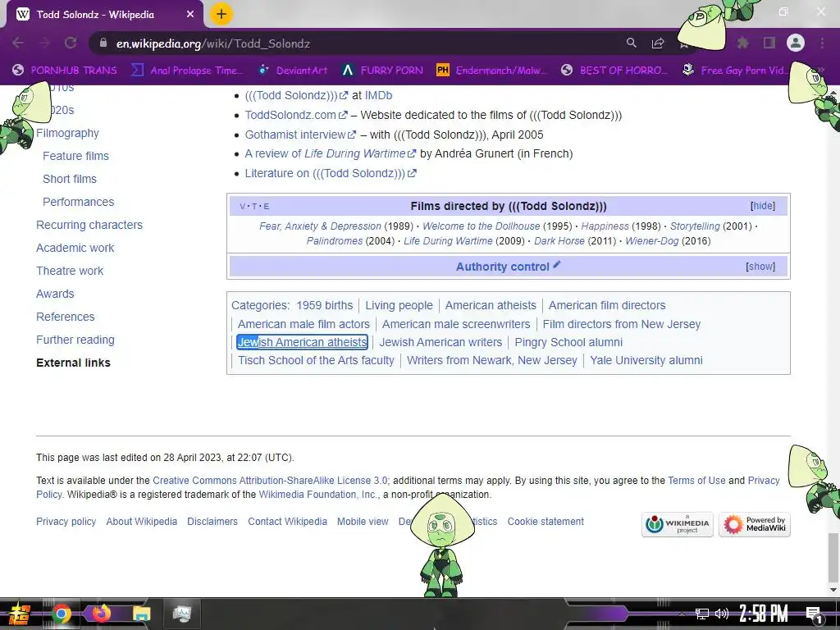Go to Feature films subsection
The width and height of the screenshot is (840, 630).
(x=75, y=156)
